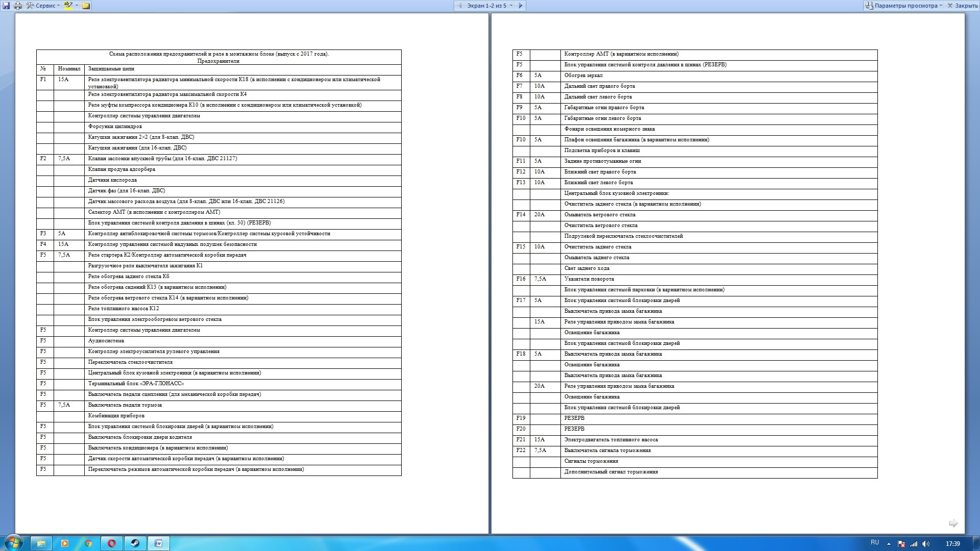Open Steam from the taskbar
980x551 pixels.
tap(135, 543)
